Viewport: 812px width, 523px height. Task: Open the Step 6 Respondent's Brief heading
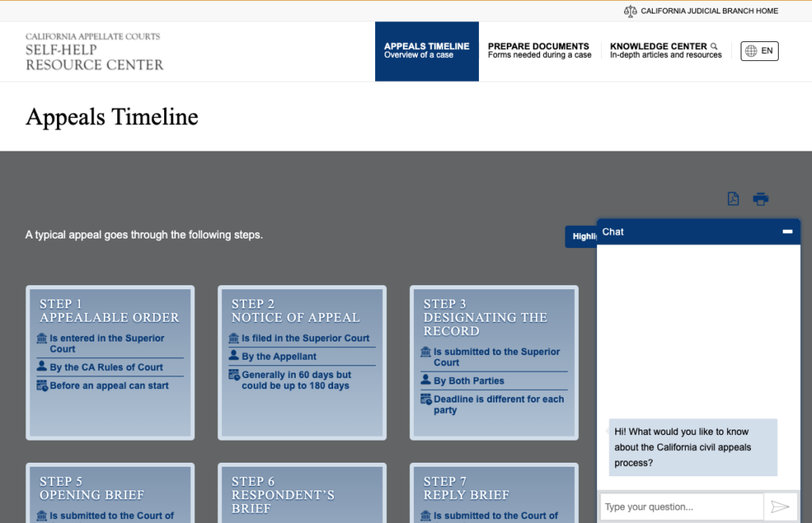click(283, 495)
